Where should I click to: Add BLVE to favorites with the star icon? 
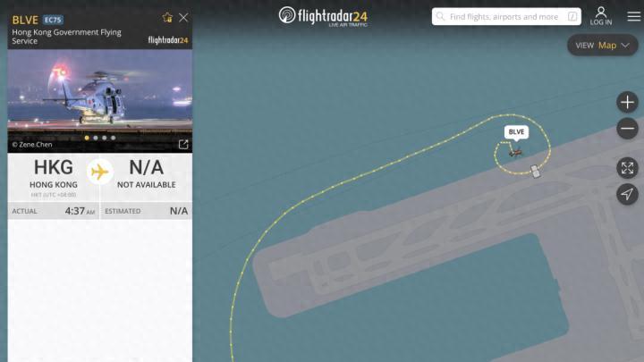167,18
